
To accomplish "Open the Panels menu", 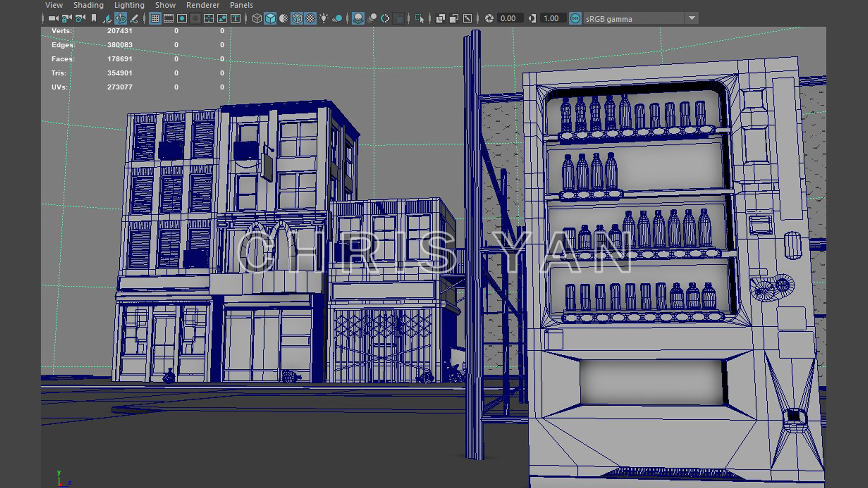I will (241, 5).
